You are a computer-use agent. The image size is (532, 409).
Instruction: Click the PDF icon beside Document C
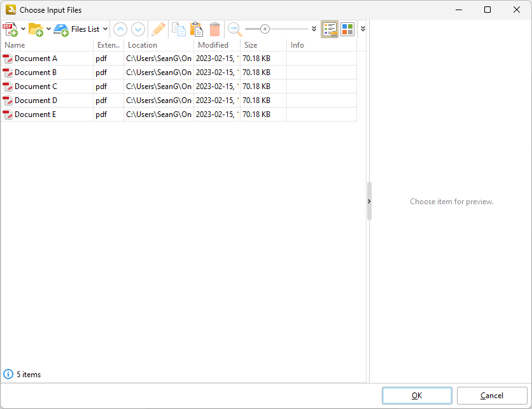[x=8, y=87]
